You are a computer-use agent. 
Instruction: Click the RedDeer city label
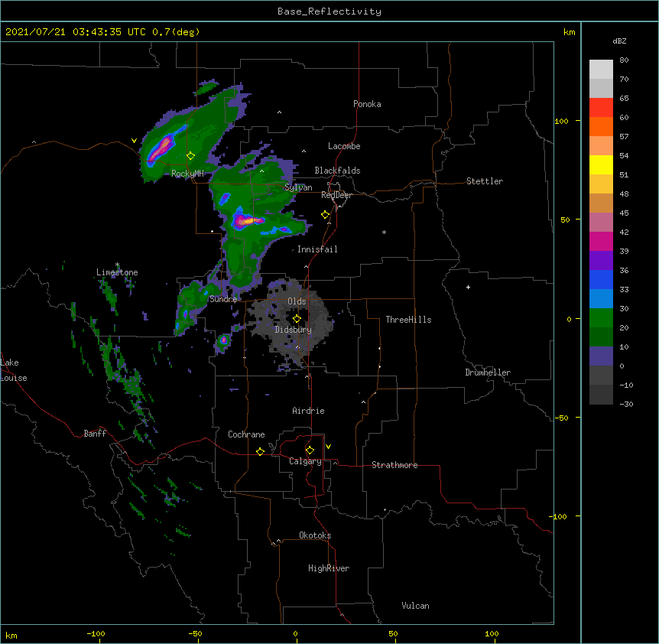coord(336,195)
